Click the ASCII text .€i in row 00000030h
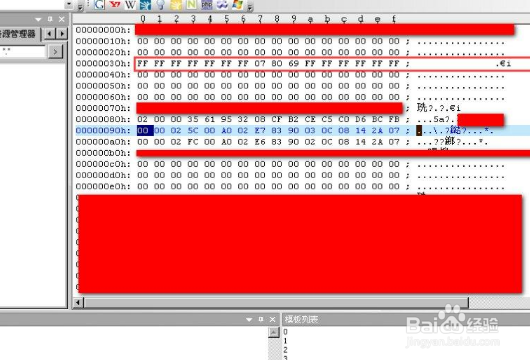This screenshot has height=360, width=530. (x=504, y=64)
